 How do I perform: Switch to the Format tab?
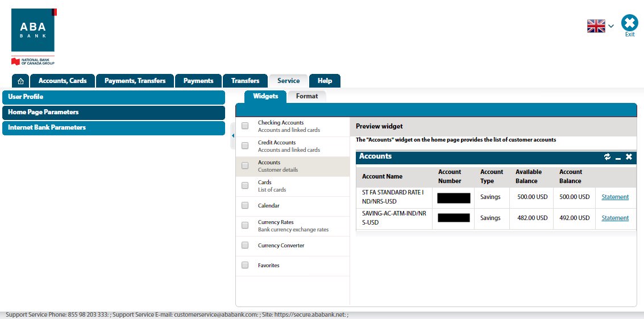point(307,96)
